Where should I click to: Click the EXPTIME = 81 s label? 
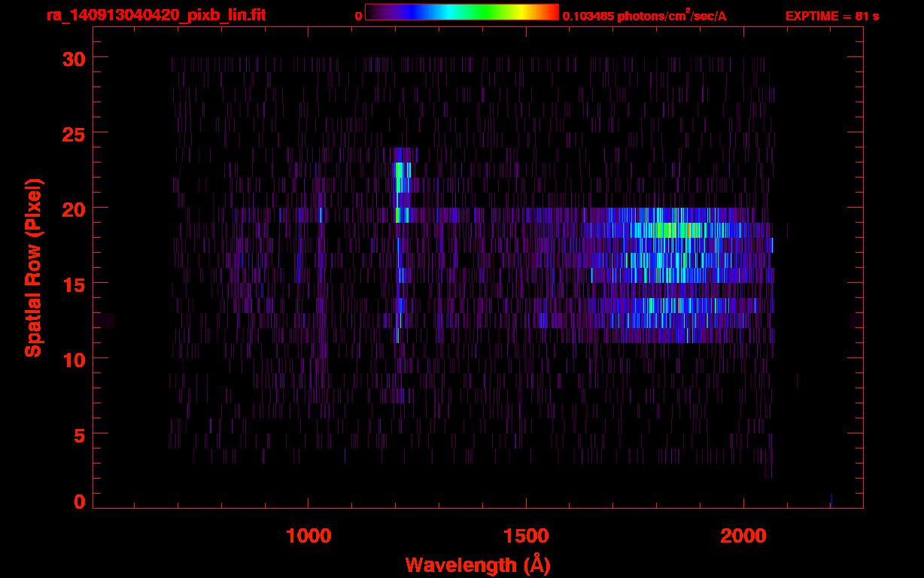click(x=832, y=16)
